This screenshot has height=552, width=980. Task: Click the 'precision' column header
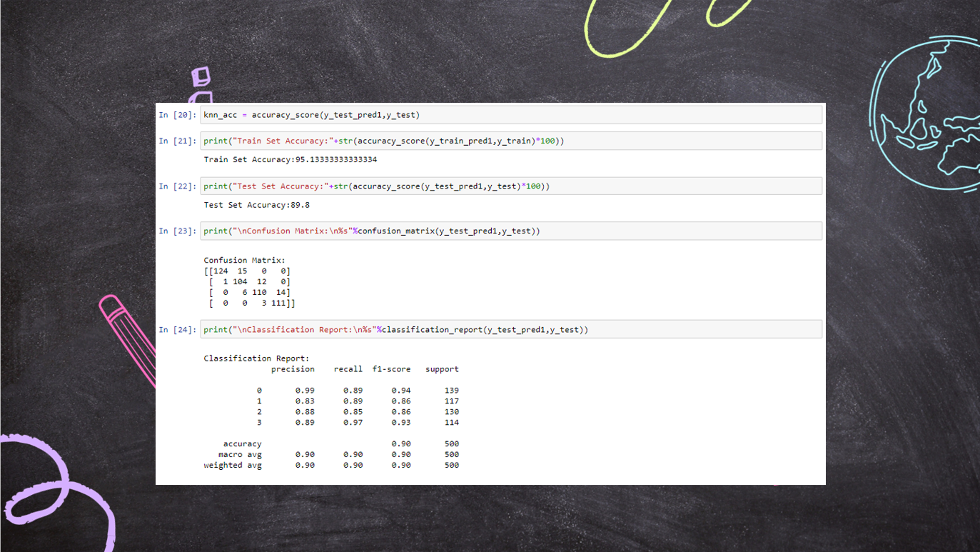click(293, 369)
